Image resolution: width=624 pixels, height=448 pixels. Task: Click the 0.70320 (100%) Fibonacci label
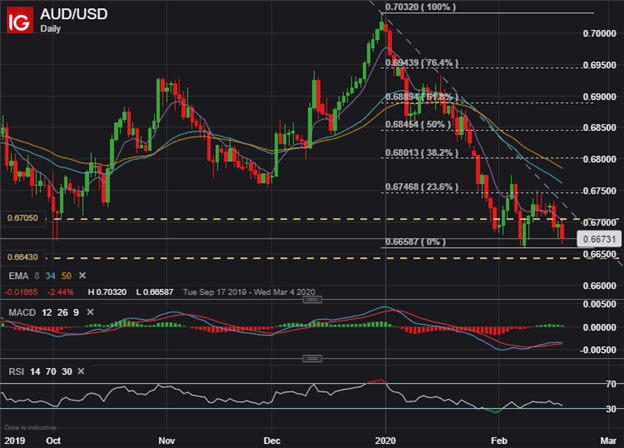[421, 7]
